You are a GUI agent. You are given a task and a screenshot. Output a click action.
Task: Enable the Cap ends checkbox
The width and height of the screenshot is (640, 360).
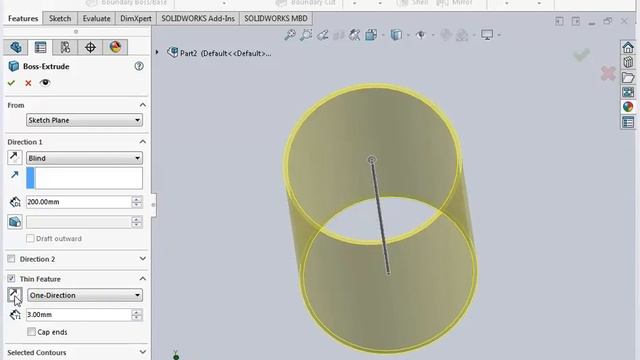(x=31, y=332)
